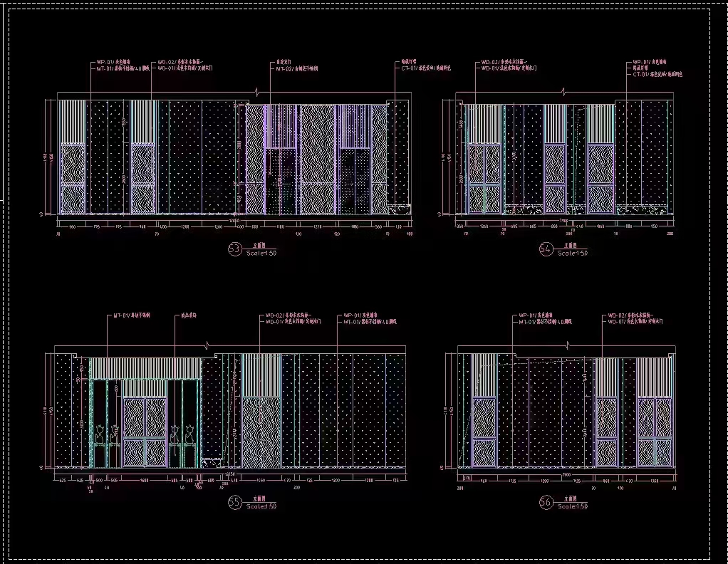Click the elevation number 53 bubble
The image size is (728, 564).
point(234,249)
